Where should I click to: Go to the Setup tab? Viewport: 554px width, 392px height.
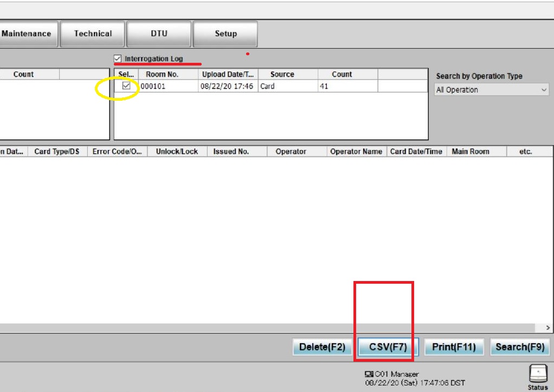tap(226, 34)
